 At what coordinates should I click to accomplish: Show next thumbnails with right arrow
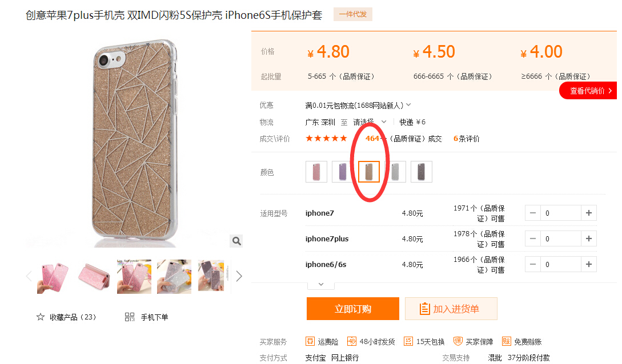click(x=239, y=276)
